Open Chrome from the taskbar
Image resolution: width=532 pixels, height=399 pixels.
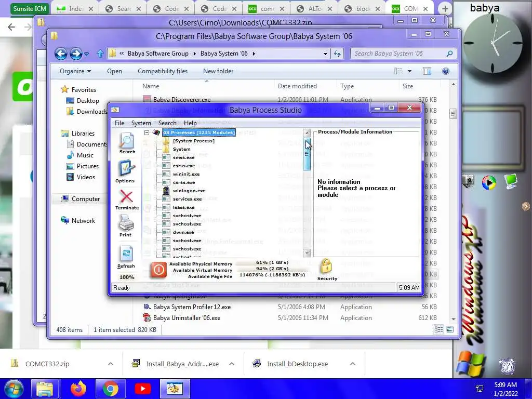(x=111, y=389)
